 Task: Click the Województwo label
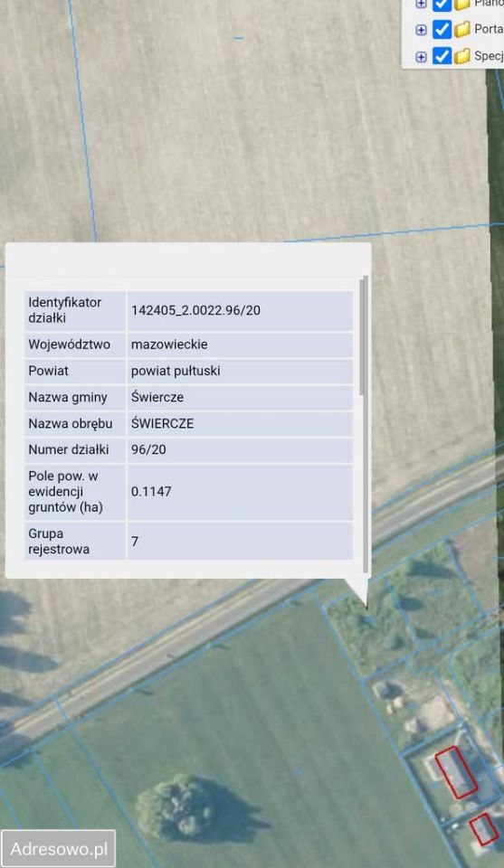pyautogui.click(x=70, y=344)
